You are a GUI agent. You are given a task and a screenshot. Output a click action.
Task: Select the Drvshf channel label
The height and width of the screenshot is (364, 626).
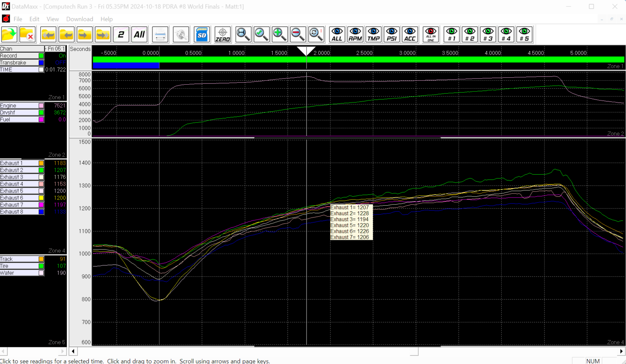pyautogui.click(x=8, y=112)
